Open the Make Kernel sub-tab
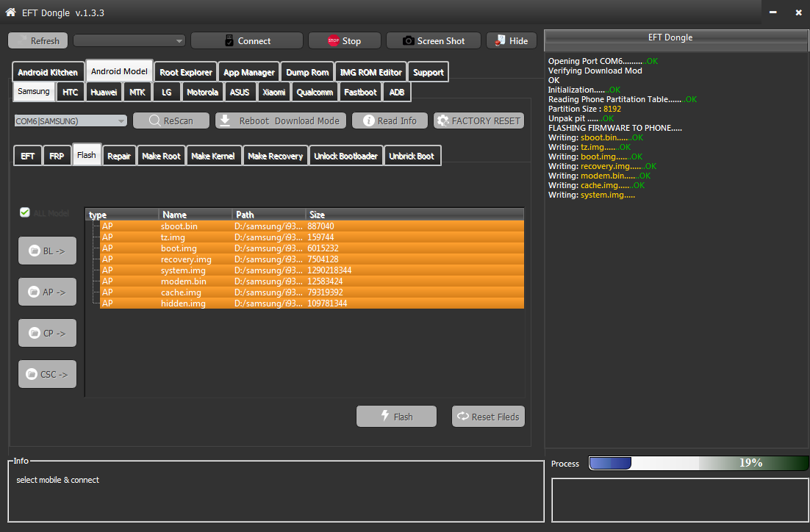The image size is (810, 532). point(213,156)
